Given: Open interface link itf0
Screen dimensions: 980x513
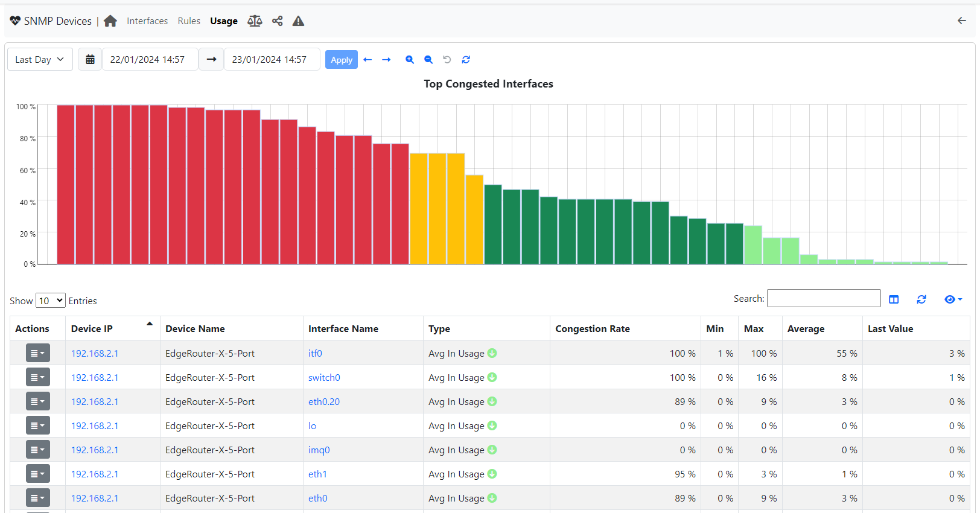Looking at the screenshot, I should point(315,353).
